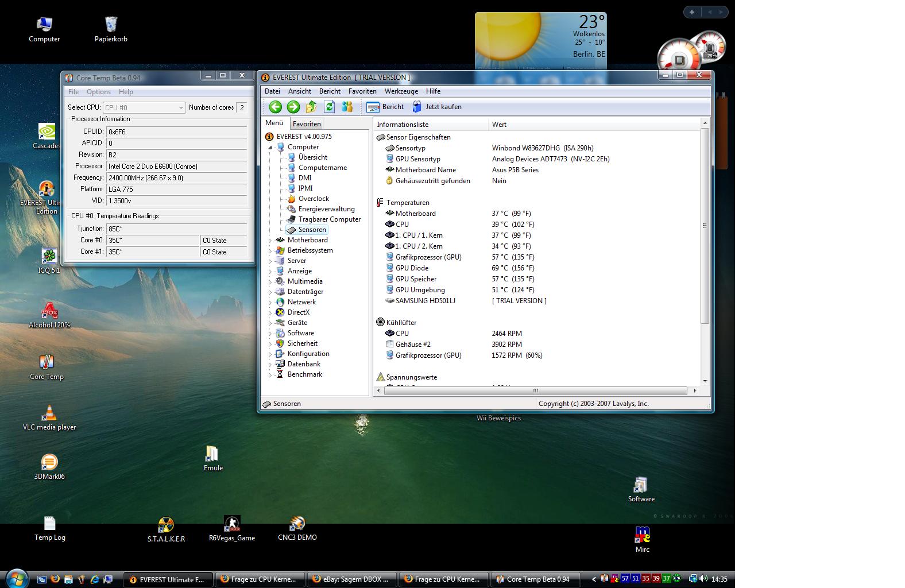Open the 3DMark06 desktop icon
Screen dimensions: 905x588
(x=49, y=467)
